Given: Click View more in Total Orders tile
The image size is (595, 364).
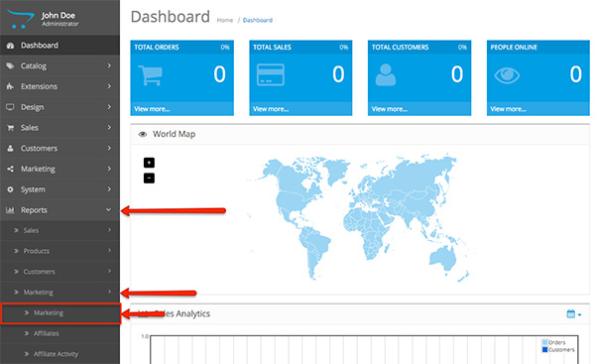Looking at the screenshot, I should click(x=152, y=109).
